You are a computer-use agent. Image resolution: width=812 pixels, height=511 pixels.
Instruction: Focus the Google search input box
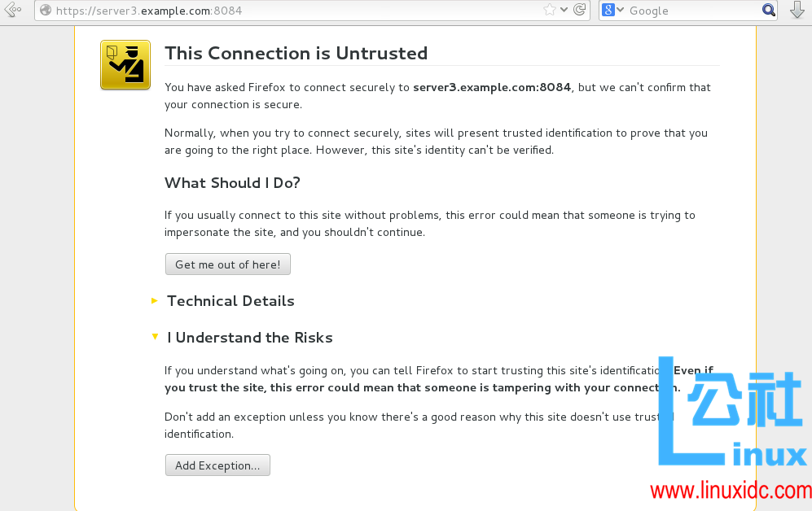pos(692,11)
